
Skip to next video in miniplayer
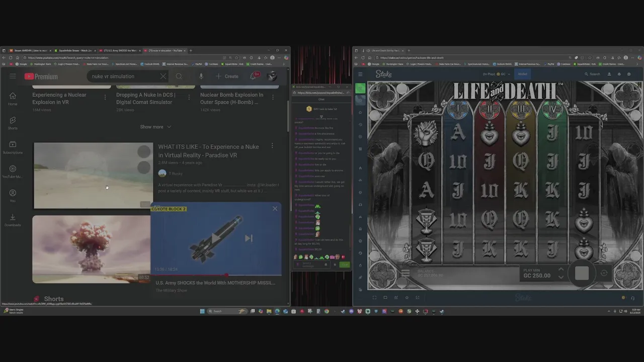click(249, 238)
